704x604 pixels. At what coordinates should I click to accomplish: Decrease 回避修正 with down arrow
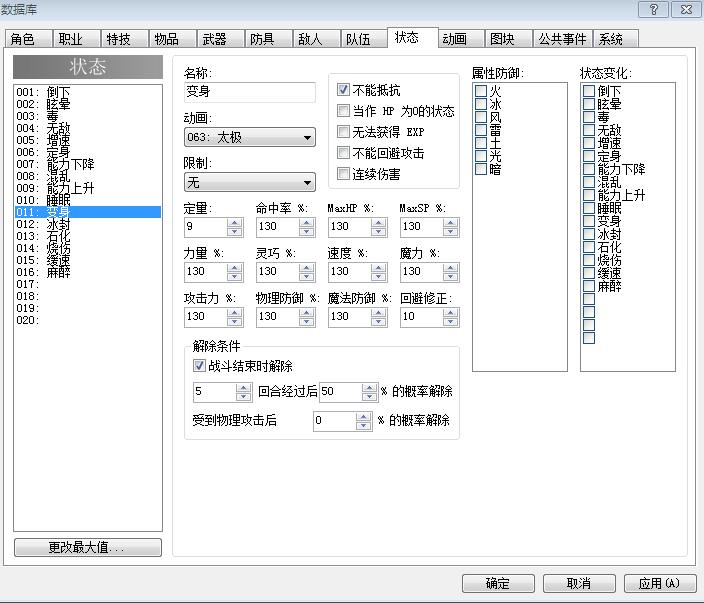(450, 322)
